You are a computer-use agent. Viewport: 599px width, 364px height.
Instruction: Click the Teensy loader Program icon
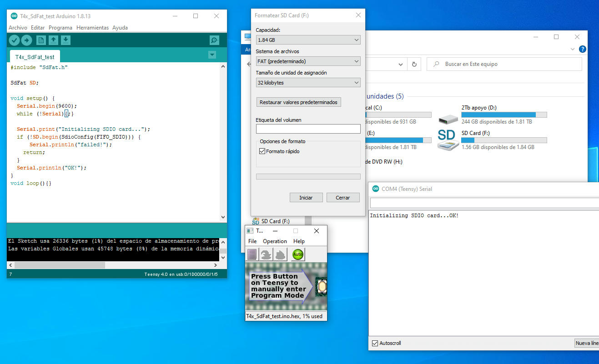(266, 254)
